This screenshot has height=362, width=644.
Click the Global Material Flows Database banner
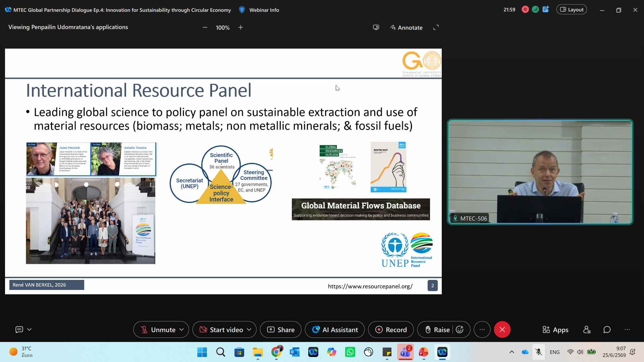tap(361, 209)
